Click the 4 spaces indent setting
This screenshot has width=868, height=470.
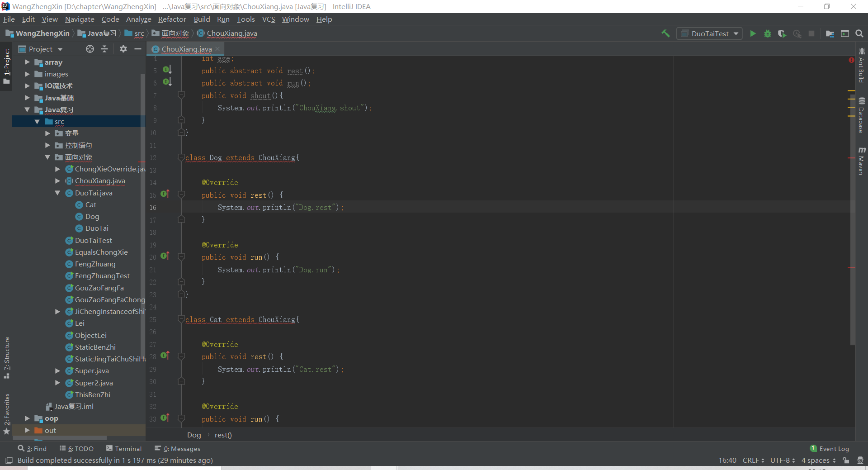tap(818, 461)
